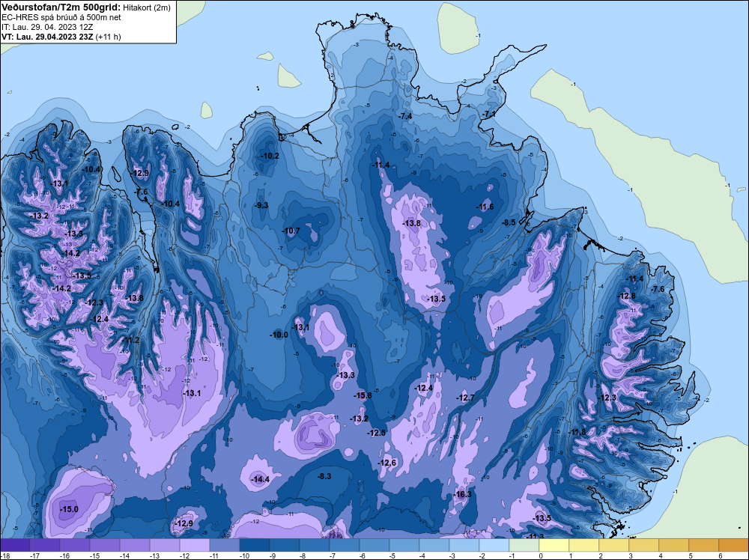Click the -7.4 temperature value on the map
749x560 pixels.
click(405, 116)
